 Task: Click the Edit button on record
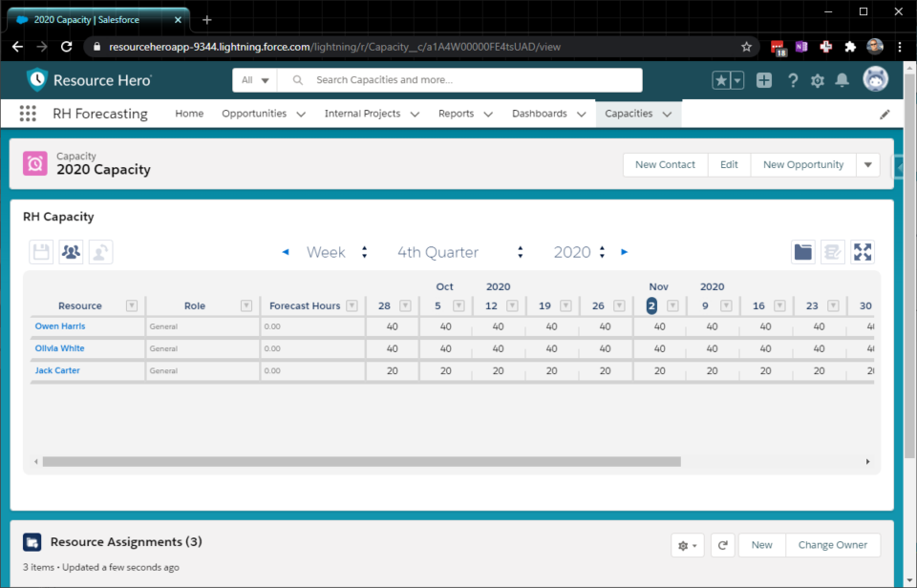[729, 165]
